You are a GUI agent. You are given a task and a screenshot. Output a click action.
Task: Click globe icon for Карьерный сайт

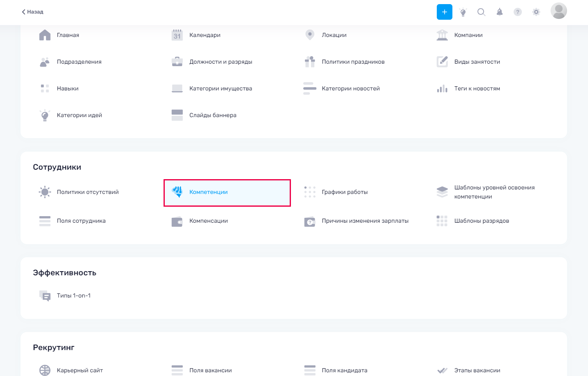pyautogui.click(x=45, y=370)
